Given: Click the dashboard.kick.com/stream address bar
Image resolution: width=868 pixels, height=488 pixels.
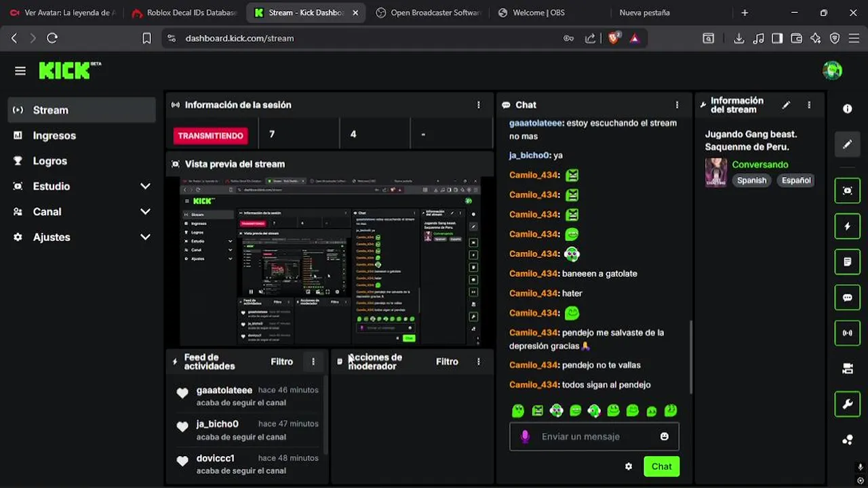Looking at the screenshot, I should point(239,39).
